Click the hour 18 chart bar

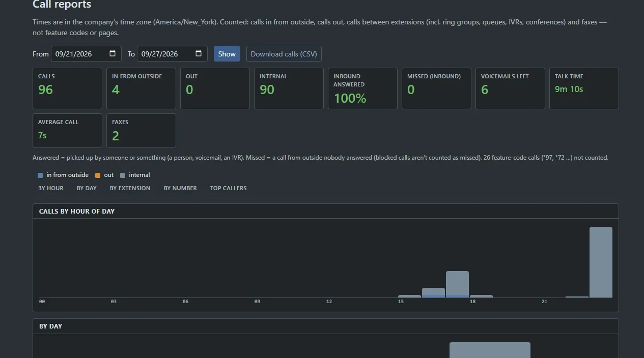[481, 296]
